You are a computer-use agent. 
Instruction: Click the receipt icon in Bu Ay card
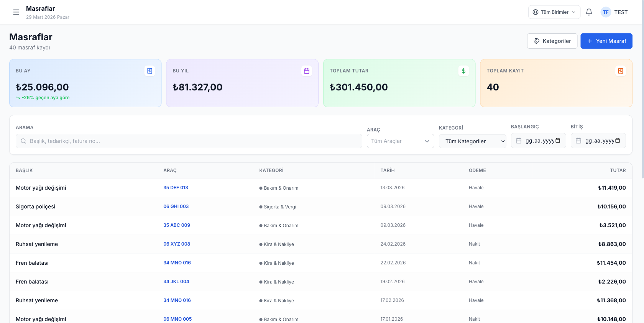(x=150, y=71)
